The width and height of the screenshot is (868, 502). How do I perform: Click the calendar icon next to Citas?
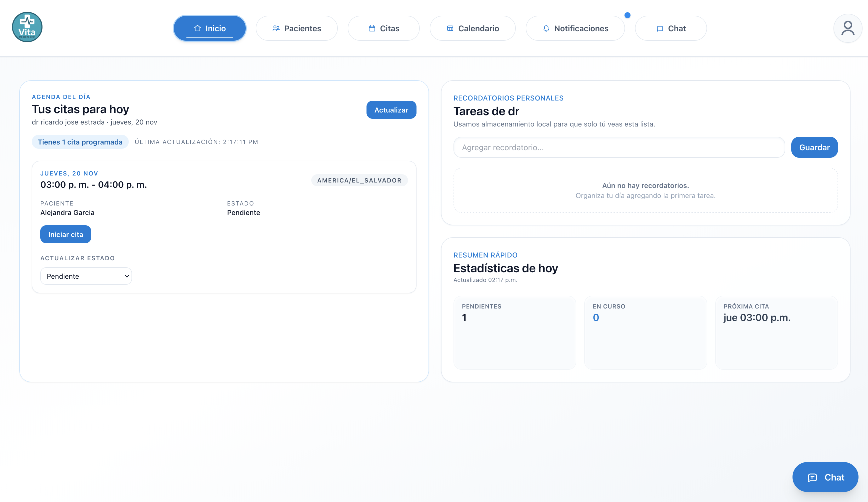(x=372, y=28)
